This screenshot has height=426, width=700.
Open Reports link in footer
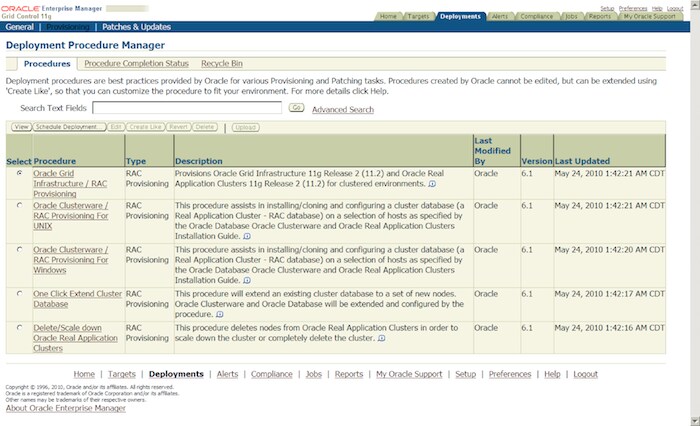click(x=349, y=374)
